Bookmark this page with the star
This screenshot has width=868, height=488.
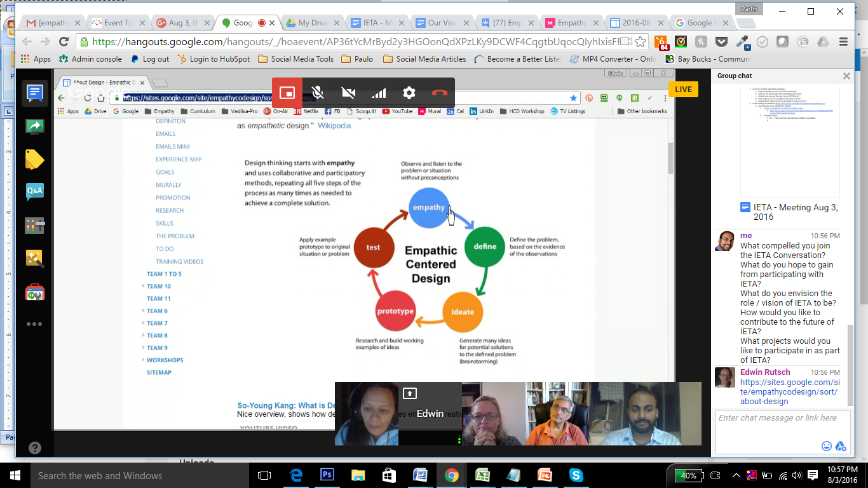coord(641,42)
